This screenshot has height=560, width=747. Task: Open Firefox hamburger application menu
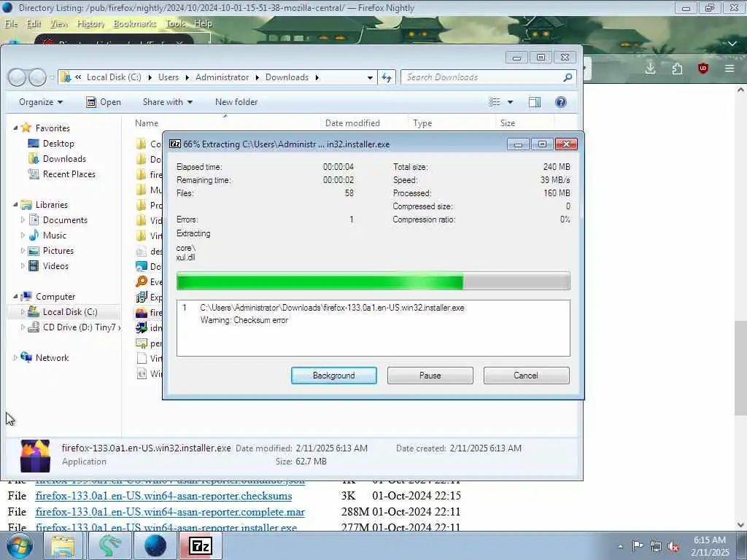coord(729,69)
